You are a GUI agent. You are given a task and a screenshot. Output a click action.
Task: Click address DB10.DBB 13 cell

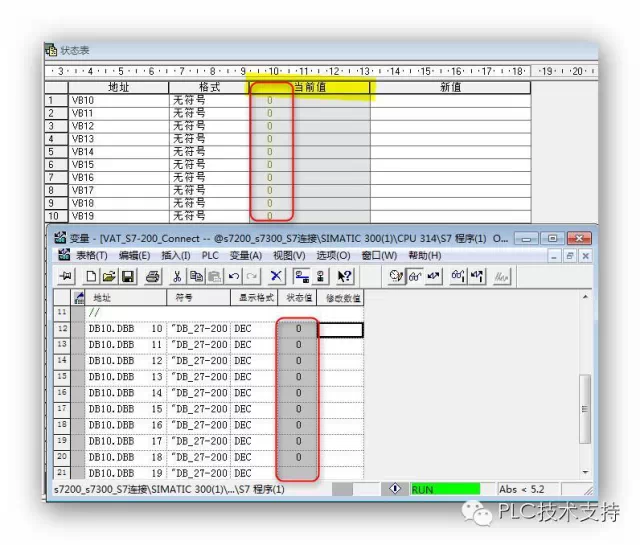click(125, 376)
